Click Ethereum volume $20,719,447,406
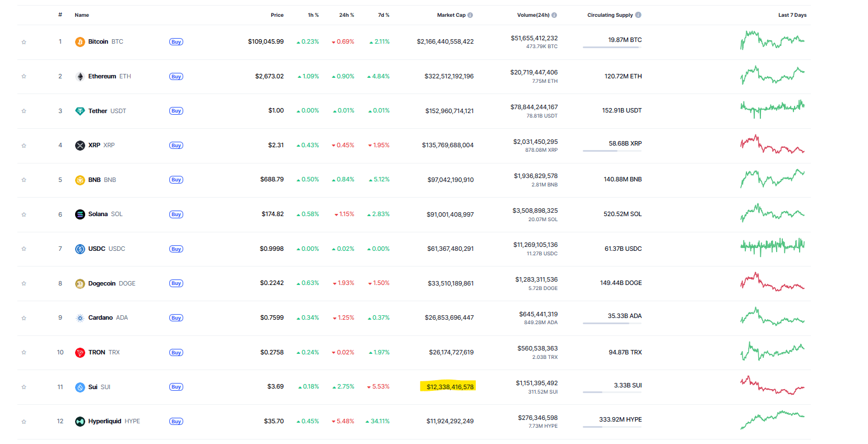Viewport: 868px width, 444px height. tap(533, 73)
